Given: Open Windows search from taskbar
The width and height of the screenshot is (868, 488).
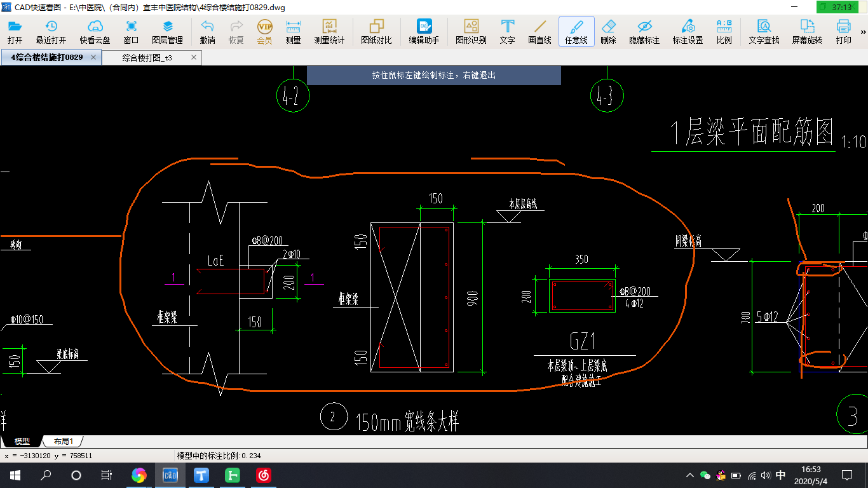Looking at the screenshot, I should pos(46,475).
